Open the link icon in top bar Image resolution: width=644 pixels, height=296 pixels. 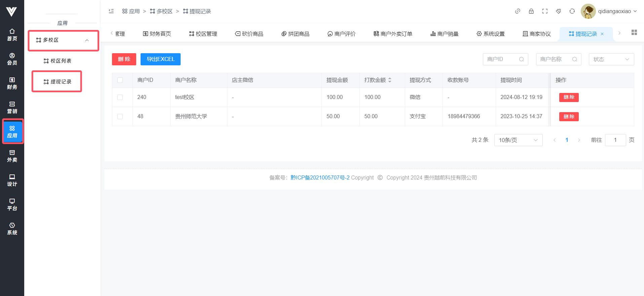point(518,11)
